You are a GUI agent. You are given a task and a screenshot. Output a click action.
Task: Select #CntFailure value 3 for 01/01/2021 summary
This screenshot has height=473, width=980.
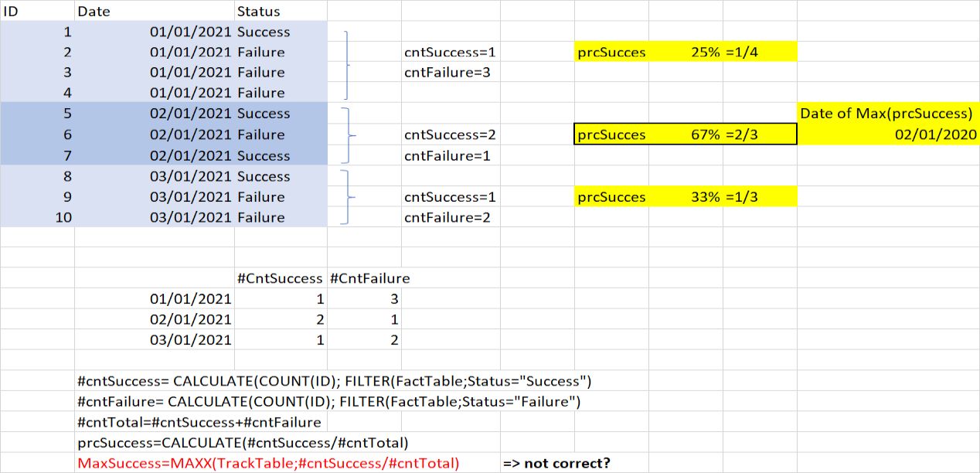(x=364, y=298)
